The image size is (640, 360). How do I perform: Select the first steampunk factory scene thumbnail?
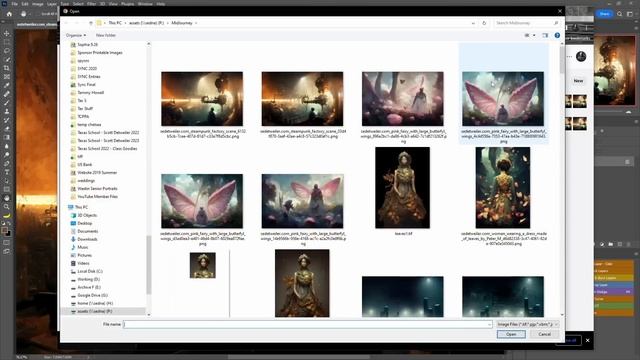click(202, 99)
